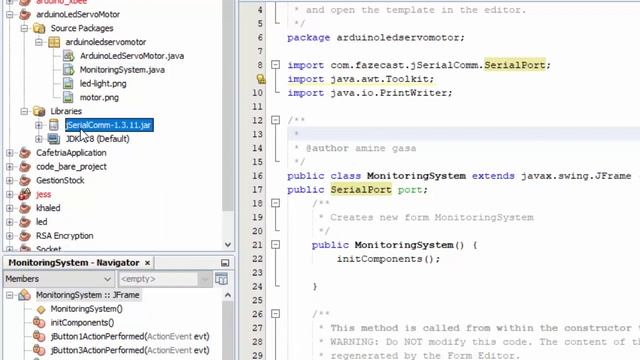Expand the jSerialComm-1.3.11.jar library
Viewport: 640px width, 360px height.
39,125
